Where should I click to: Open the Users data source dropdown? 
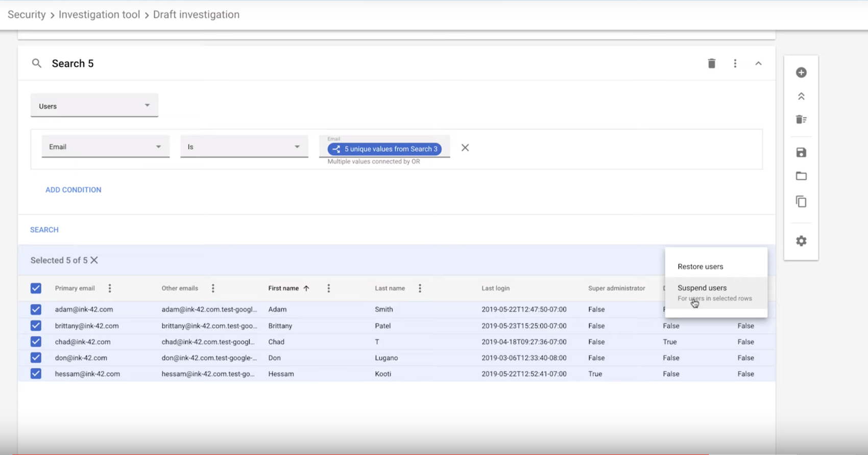[94, 106]
